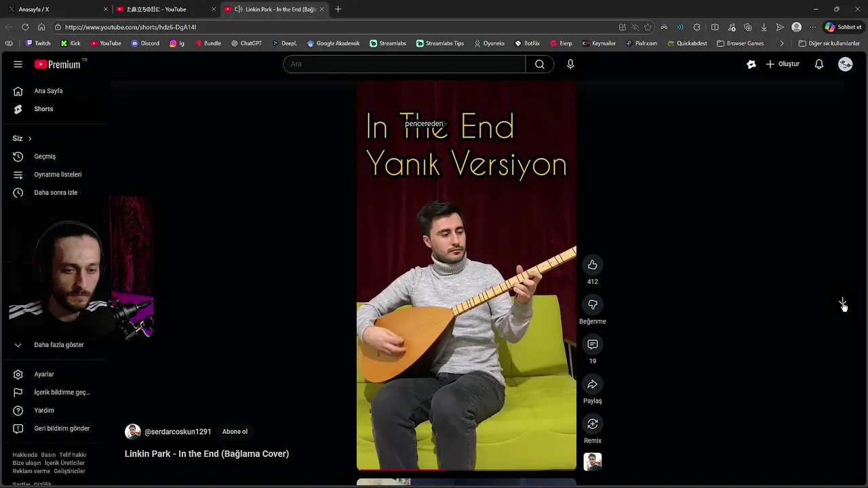Open browser settings and more menu
The height and width of the screenshot is (488, 868).
tap(813, 27)
